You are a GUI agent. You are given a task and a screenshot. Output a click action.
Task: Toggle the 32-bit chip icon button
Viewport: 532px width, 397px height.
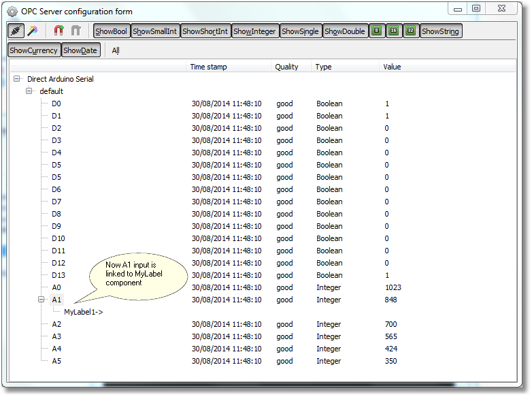click(410, 31)
